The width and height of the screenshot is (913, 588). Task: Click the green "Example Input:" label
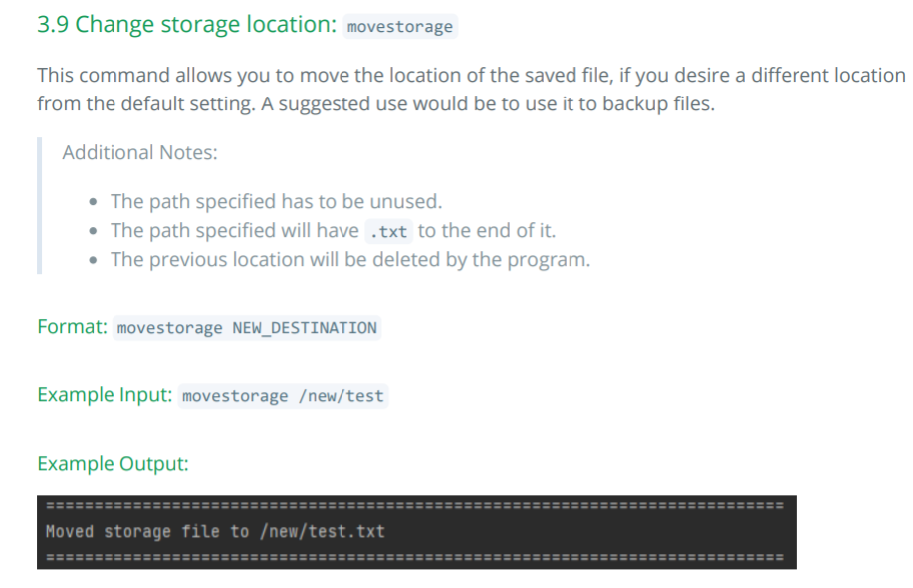coord(106,395)
